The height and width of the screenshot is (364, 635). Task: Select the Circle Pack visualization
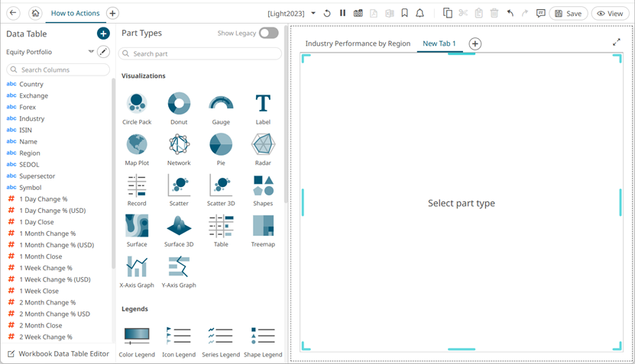coord(137,108)
